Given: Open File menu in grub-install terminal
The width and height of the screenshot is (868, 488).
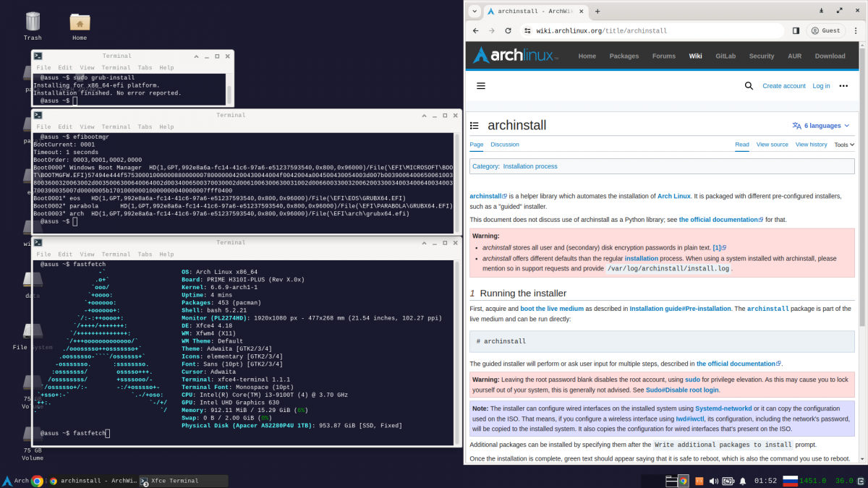Looking at the screenshot, I should (x=44, y=67).
